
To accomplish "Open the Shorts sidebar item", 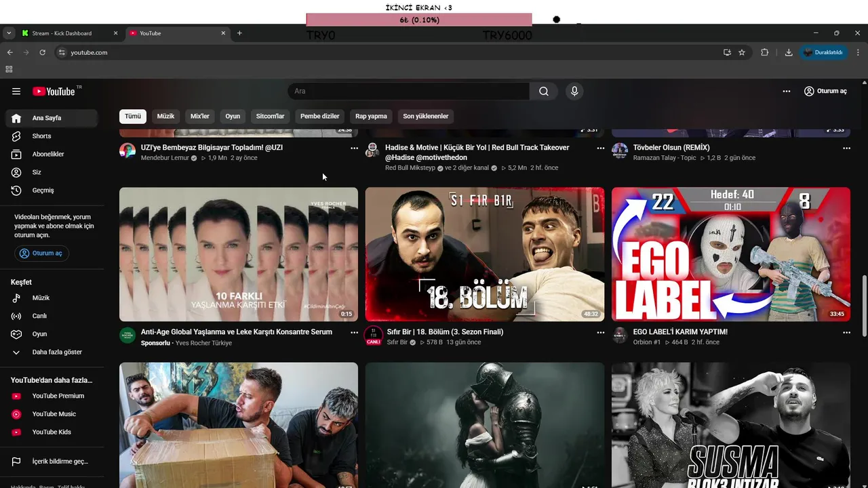I will click(x=53, y=136).
